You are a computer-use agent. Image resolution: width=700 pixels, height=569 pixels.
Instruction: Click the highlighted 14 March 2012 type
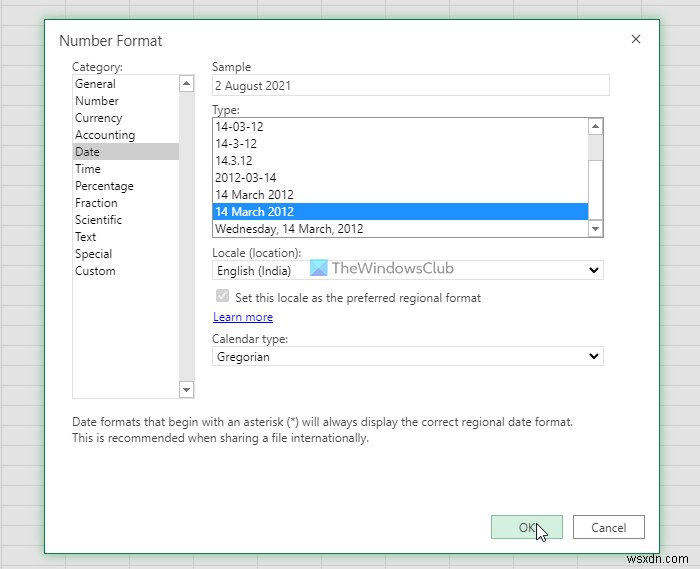pyautogui.click(x=400, y=212)
